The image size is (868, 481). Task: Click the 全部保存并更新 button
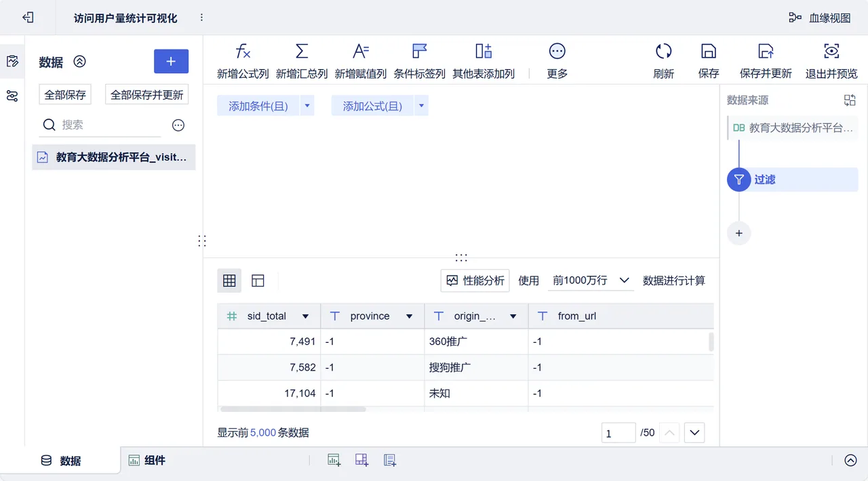(147, 95)
